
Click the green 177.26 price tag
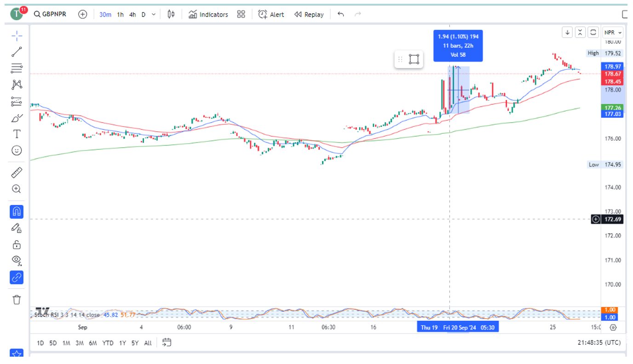[x=613, y=107]
